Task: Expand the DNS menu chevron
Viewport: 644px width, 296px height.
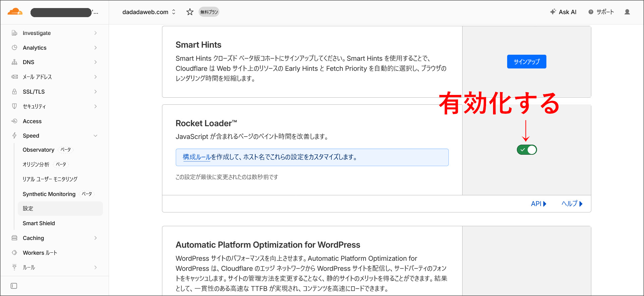Action: coord(96,62)
